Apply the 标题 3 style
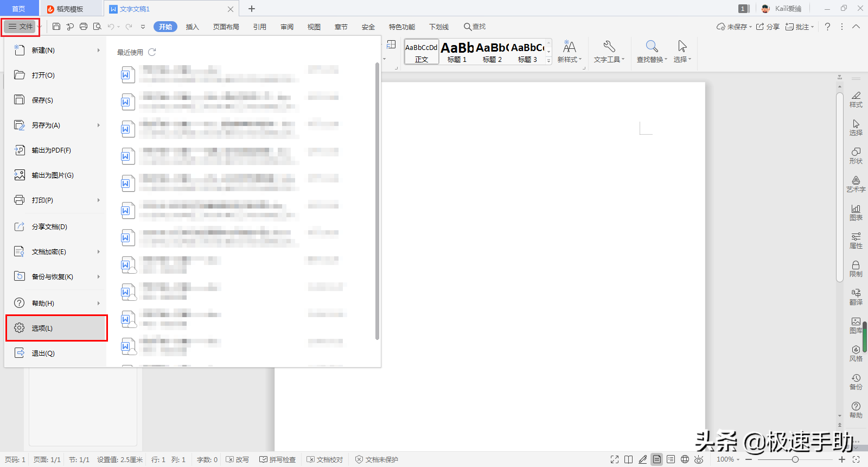868x467 pixels. click(527, 52)
